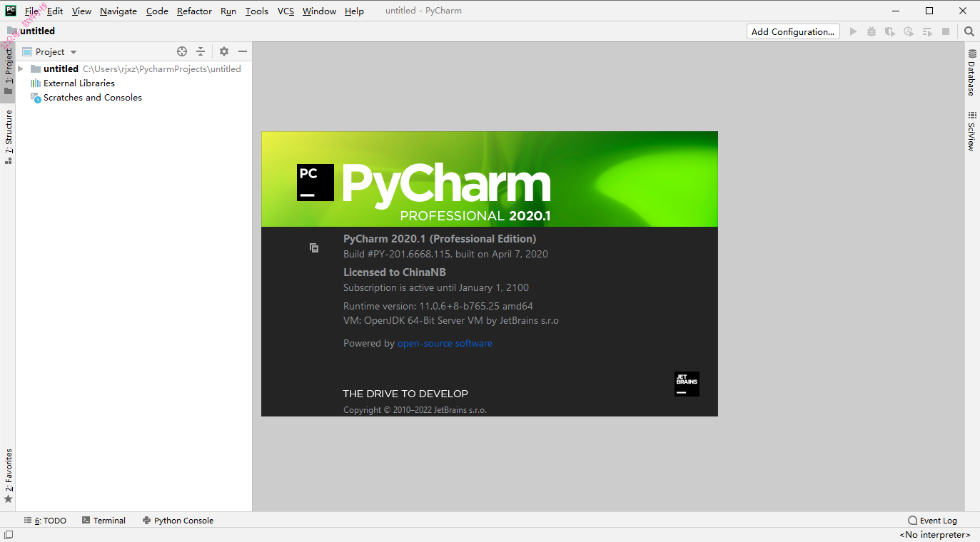Screen dimensions: 980x542
Task: Click the Copyright 2010–2022 JetBrains text
Action: coord(415,410)
